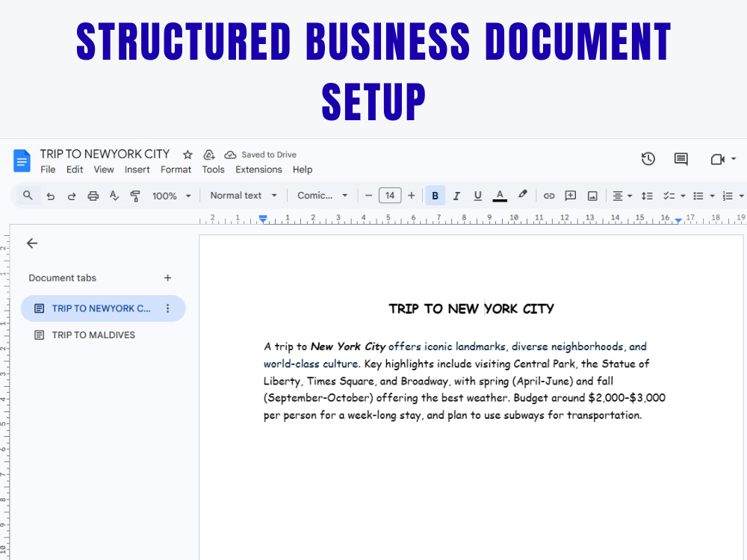The image size is (747, 560).
Task: Click the heading TRIP TO NEW YORK CITY
Action: [x=471, y=309]
